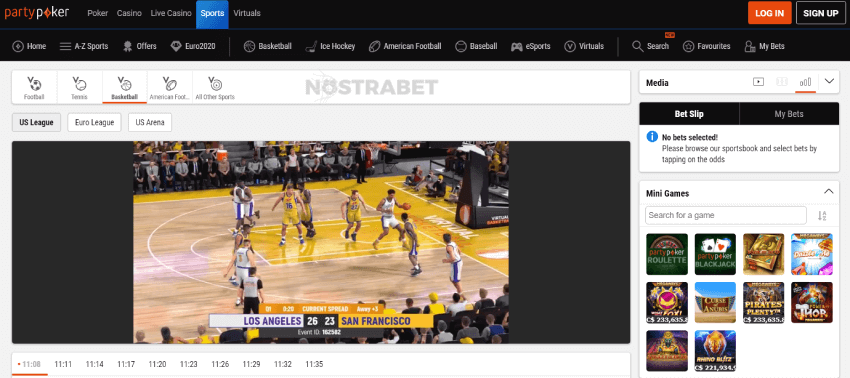Select the virtual Football icon
The width and height of the screenshot is (850, 378).
34,84
